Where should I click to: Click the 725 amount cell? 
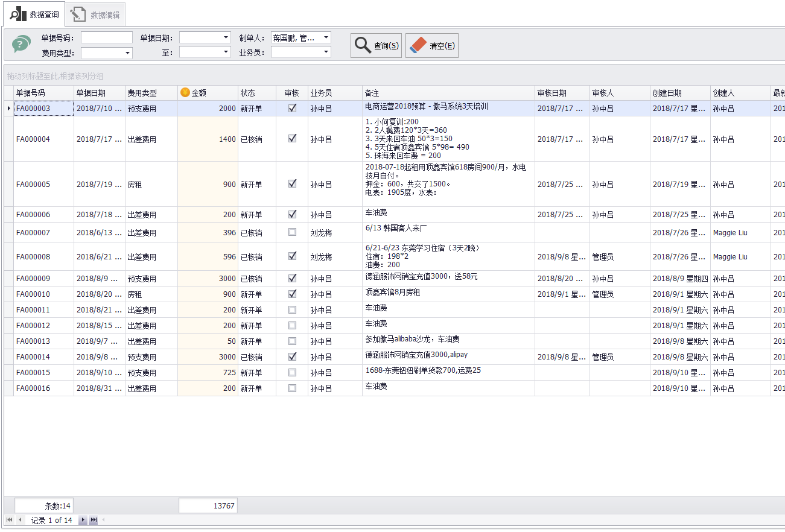click(208, 373)
